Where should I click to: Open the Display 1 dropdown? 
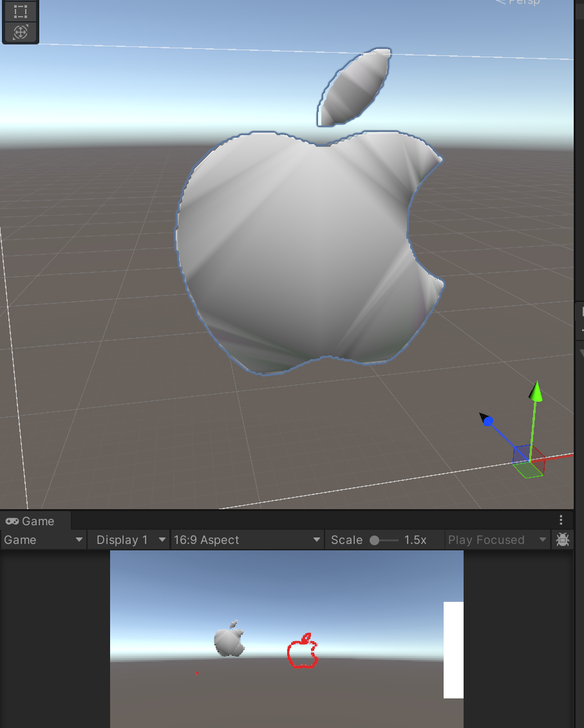coord(128,539)
